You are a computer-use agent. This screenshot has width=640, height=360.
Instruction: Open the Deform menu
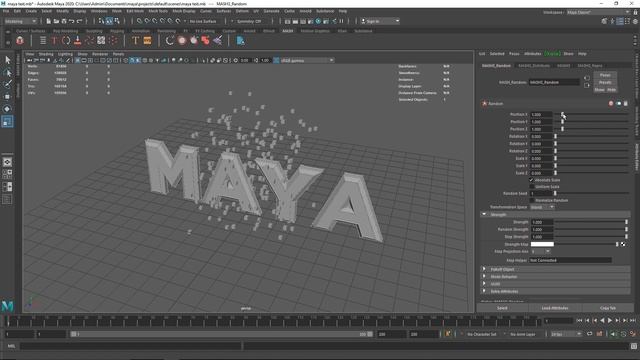coord(242,11)
